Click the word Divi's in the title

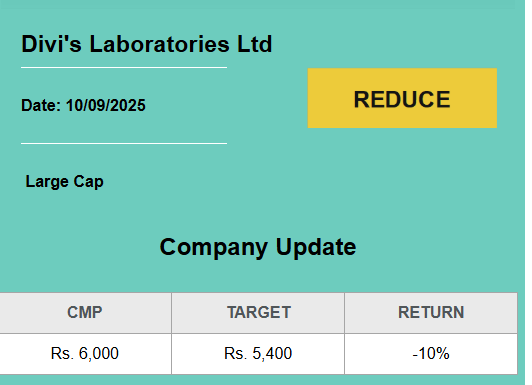tap(51, 44)
